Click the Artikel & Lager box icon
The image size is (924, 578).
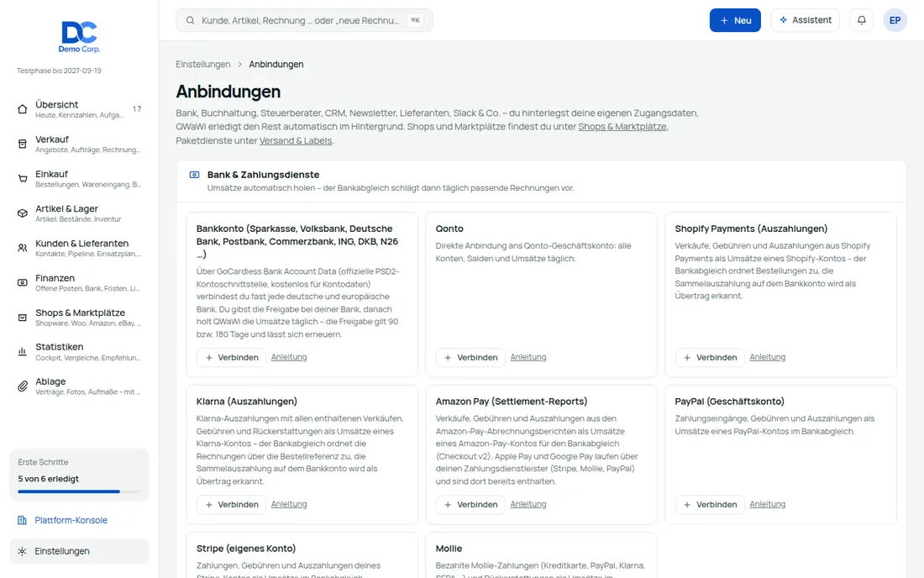tap(23, 213)
